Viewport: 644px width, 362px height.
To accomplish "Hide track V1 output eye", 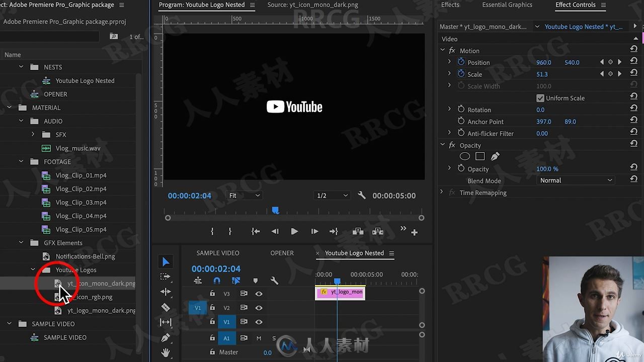I will [259, 322].
